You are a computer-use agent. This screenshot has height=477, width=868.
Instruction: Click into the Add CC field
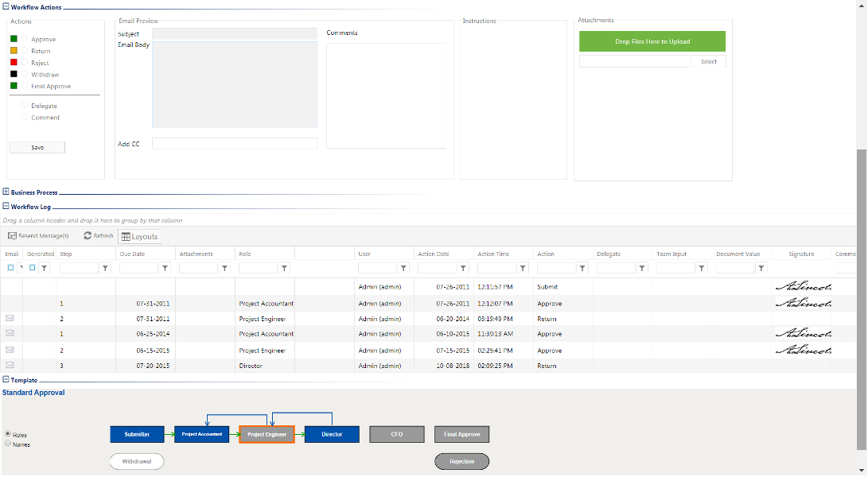pos(235,144)
